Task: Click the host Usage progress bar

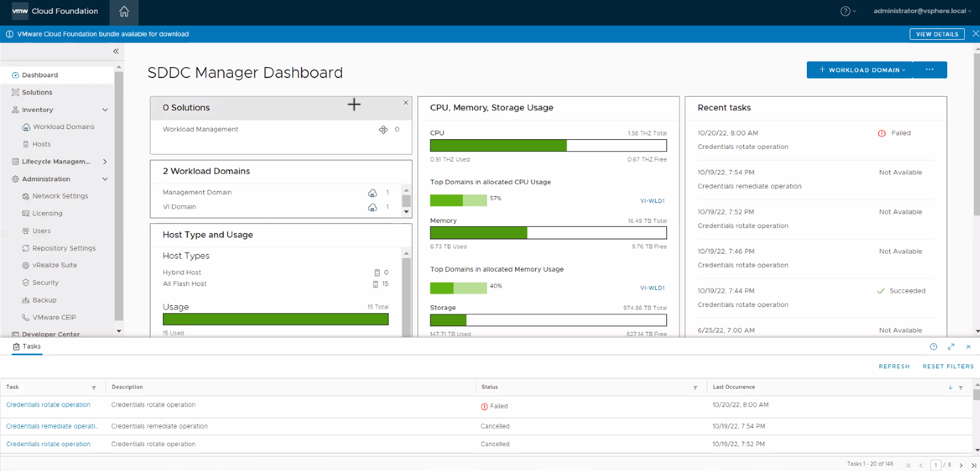Action: [275, 320]
